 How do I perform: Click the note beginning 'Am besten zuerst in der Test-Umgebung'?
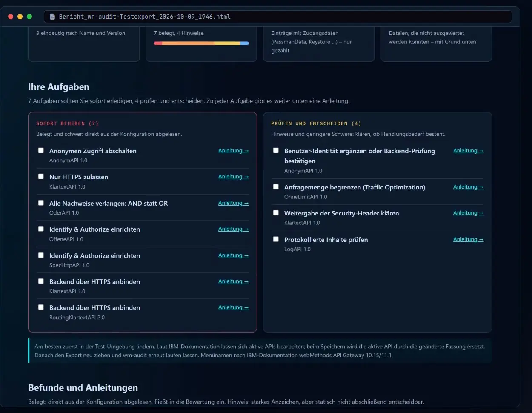click(260, 351)
